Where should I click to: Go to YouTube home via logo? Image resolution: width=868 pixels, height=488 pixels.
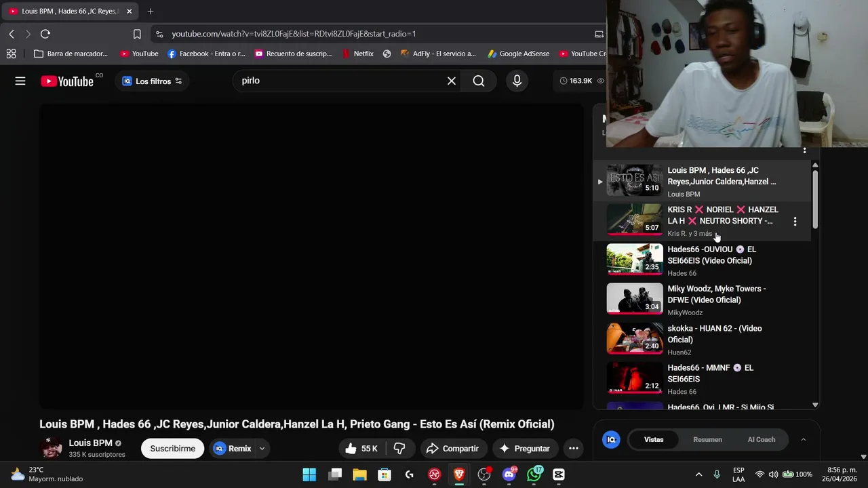pos(67,81)
